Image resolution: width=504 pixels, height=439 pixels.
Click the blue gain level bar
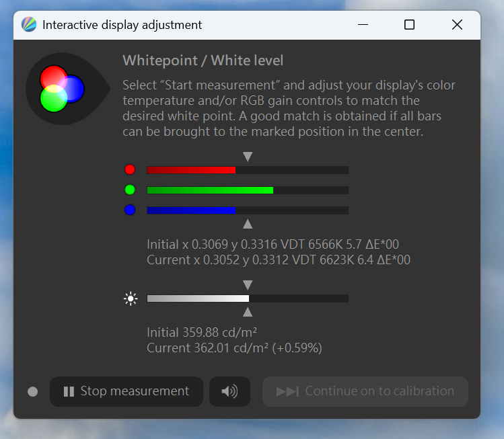248,210
